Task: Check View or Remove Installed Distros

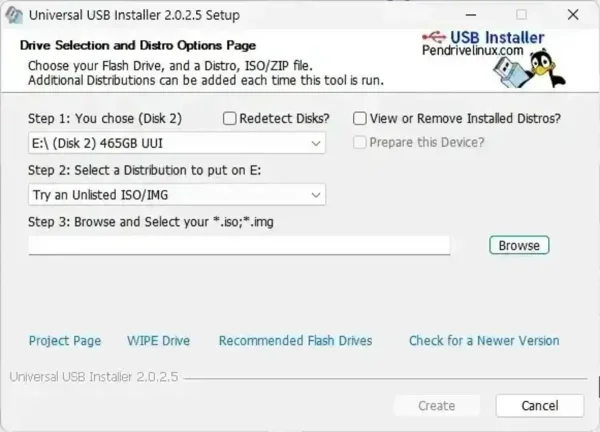Action: [x=360, y=119]
